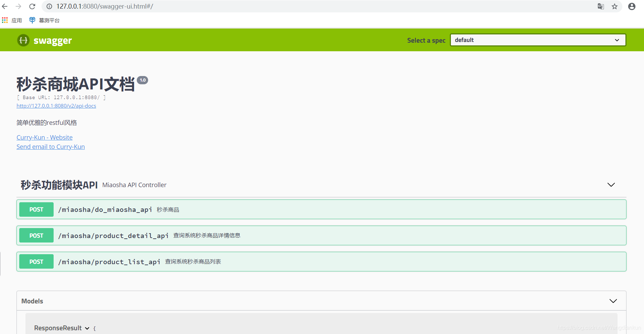
Task: Click the browser forward arrow
Action: click(19, 6)
